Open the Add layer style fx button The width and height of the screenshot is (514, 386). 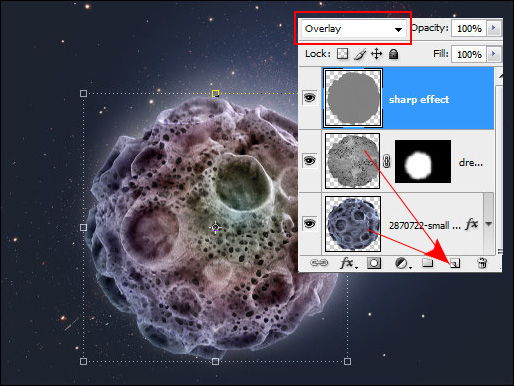coord(348,263)
